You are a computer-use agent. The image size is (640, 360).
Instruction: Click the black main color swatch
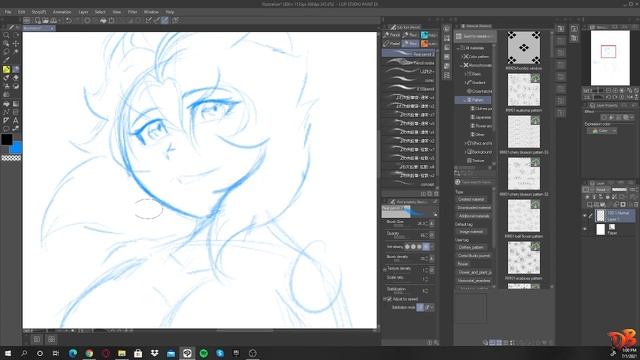point(7,140)
